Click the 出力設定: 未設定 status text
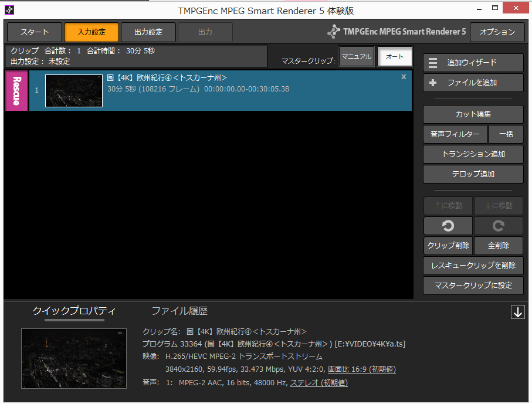Image resolution: width=532 pixels, height=404 pixels. (x=40, y=62)
